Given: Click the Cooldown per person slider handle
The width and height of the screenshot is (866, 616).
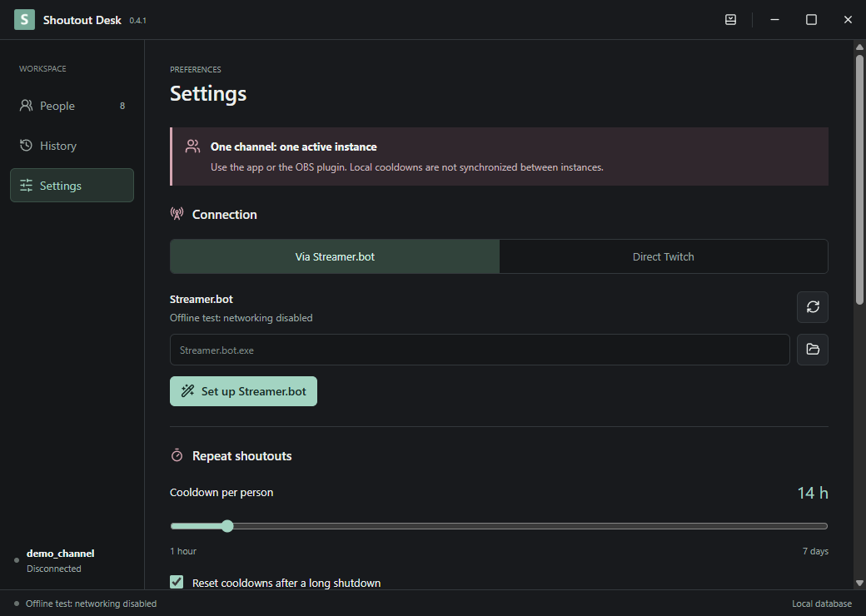Looking at the screenshot, I should 227,526.
